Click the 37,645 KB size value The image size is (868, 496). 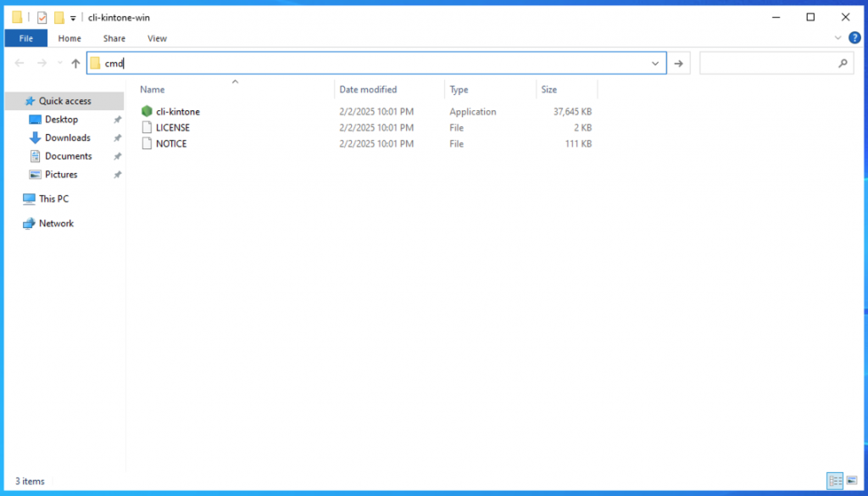point(572,112)
